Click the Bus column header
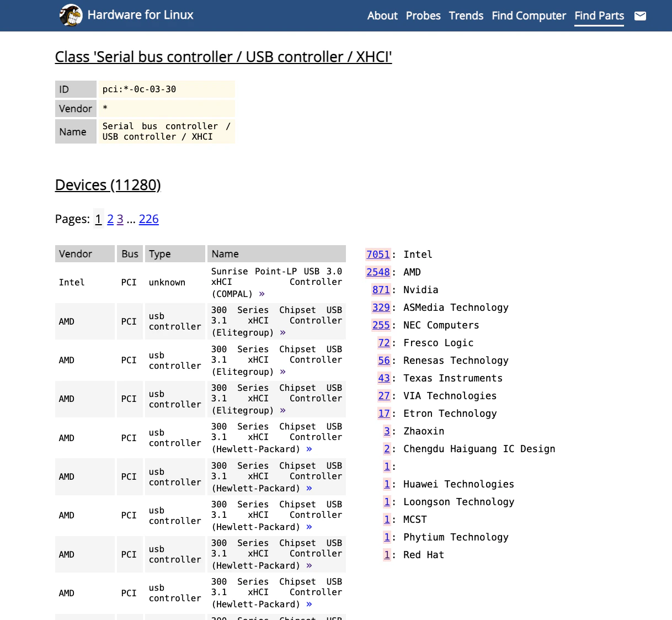The image size is (672, 620). point(130,254)
